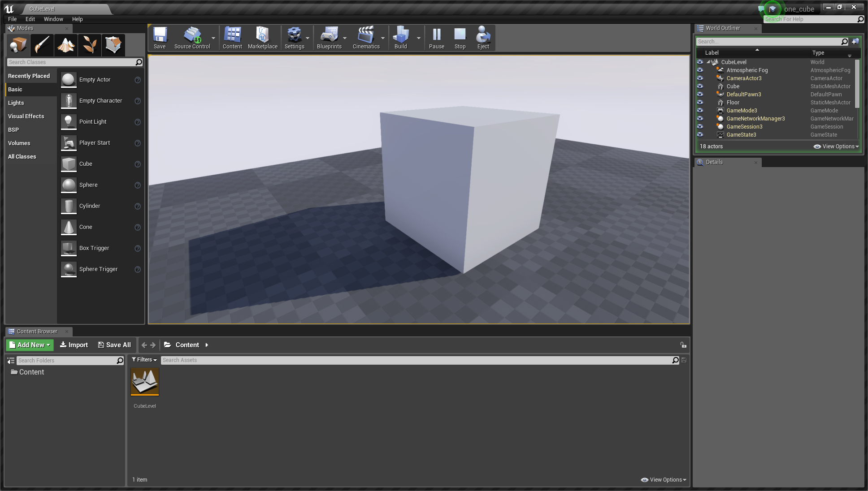Select the CubeLevel asset thumbnail

145,382
